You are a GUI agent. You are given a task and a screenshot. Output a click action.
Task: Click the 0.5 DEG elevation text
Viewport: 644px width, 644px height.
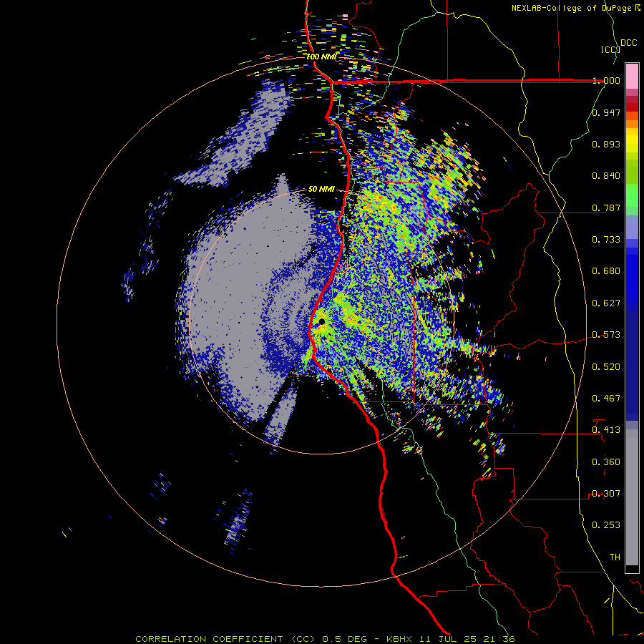point(344,639)
